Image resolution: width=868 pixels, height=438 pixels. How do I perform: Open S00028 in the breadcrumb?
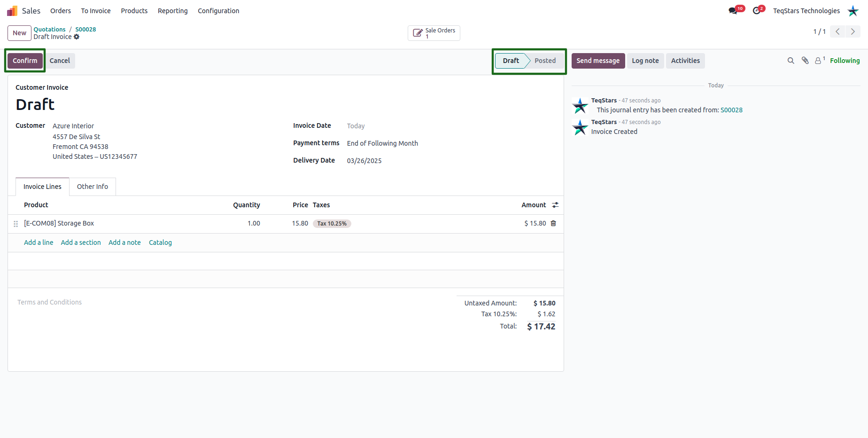85,29
